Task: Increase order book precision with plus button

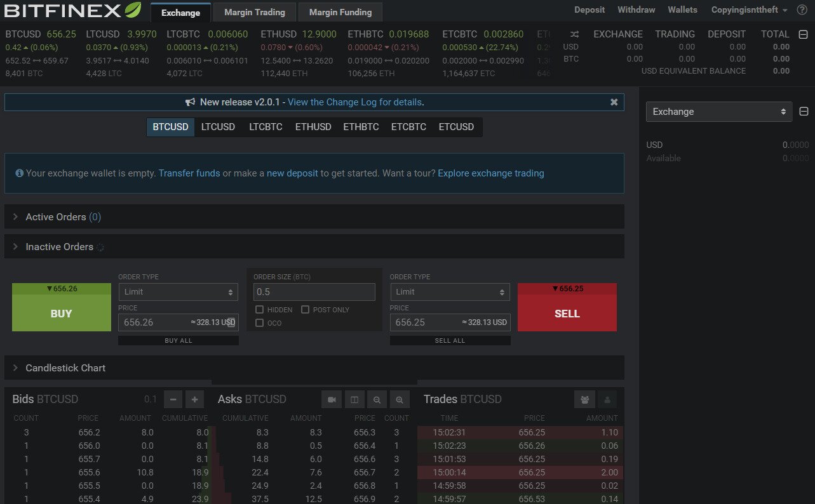Action: (x=194, y=399)
